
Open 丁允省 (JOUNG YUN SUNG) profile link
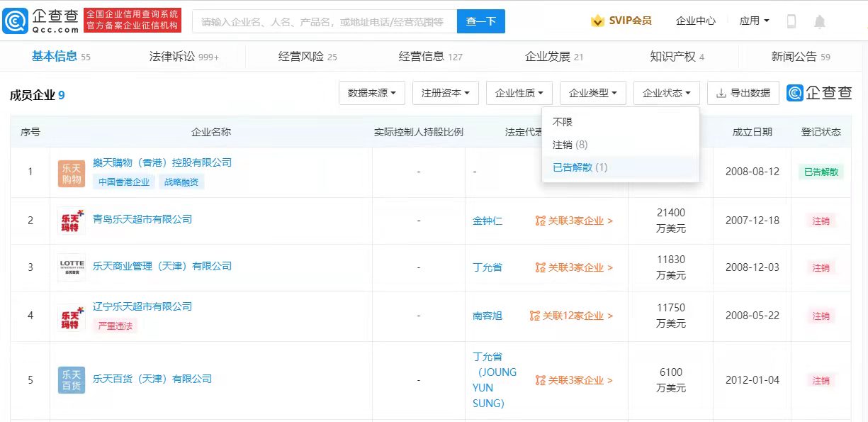(x=495, y=380)
